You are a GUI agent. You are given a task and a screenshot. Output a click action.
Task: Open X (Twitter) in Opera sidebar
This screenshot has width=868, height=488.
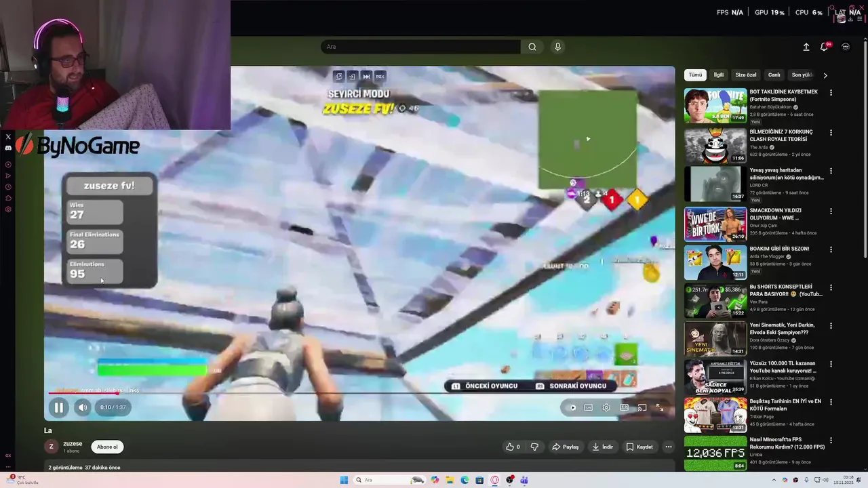(x=8, y=137)
